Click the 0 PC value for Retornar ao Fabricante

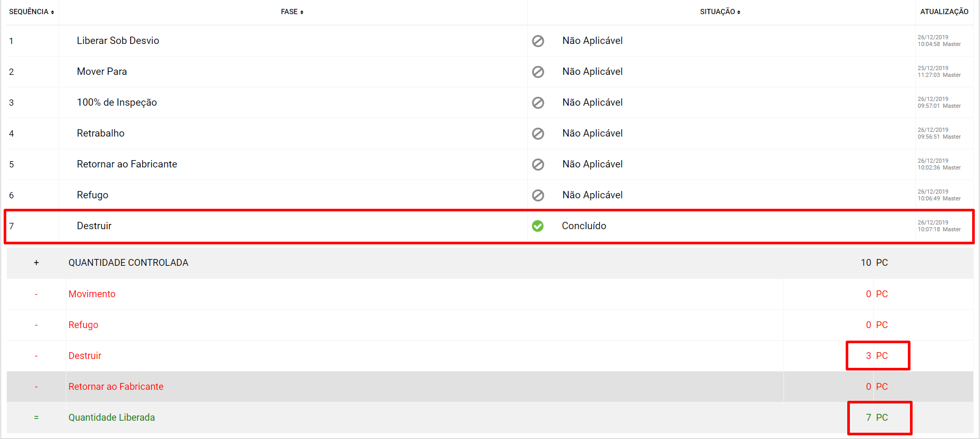coord(877,387)
